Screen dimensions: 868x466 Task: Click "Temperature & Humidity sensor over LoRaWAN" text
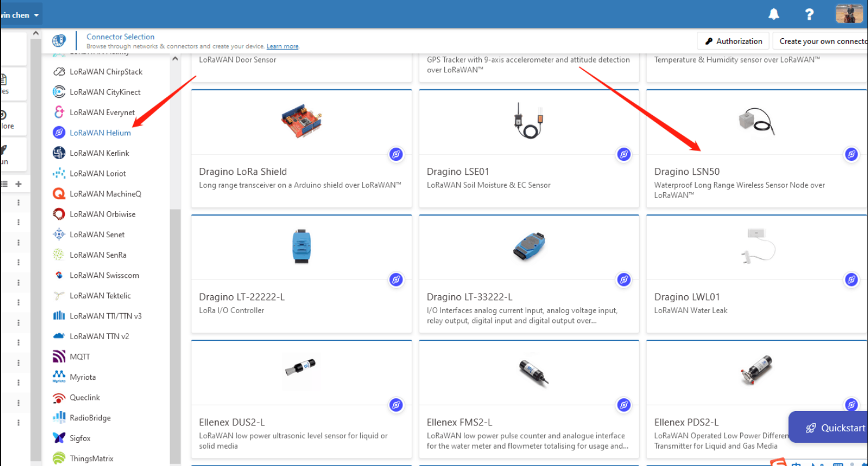click(x=737, y=60)
